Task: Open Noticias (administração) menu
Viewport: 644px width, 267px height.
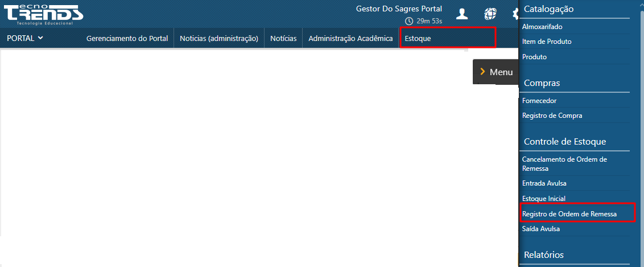Action: (219, 39)
